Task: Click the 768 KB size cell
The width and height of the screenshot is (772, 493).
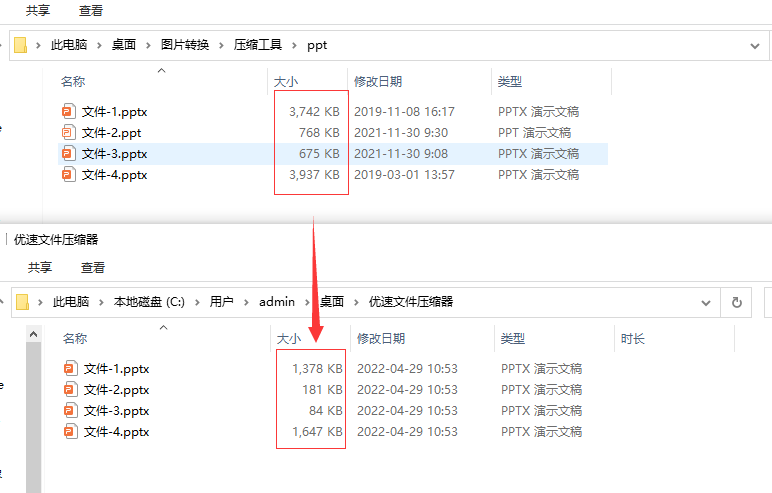Action: pyautogui.click(x=319, y=132)
